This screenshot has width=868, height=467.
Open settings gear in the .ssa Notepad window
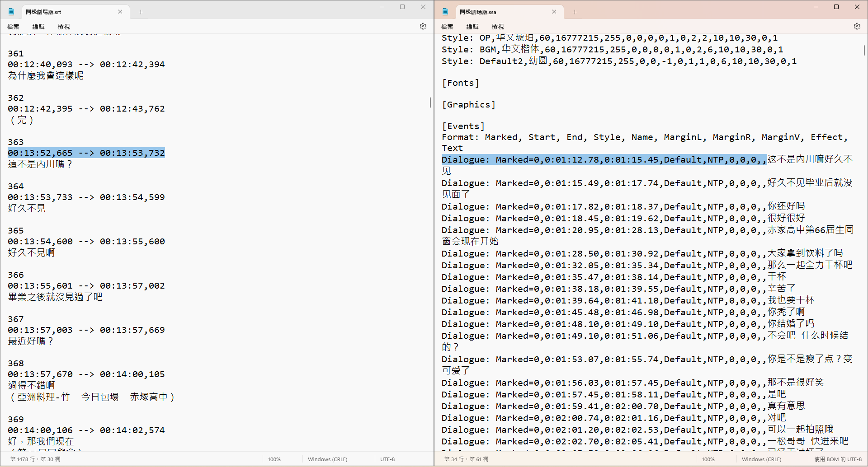click(x=857, y=26)
